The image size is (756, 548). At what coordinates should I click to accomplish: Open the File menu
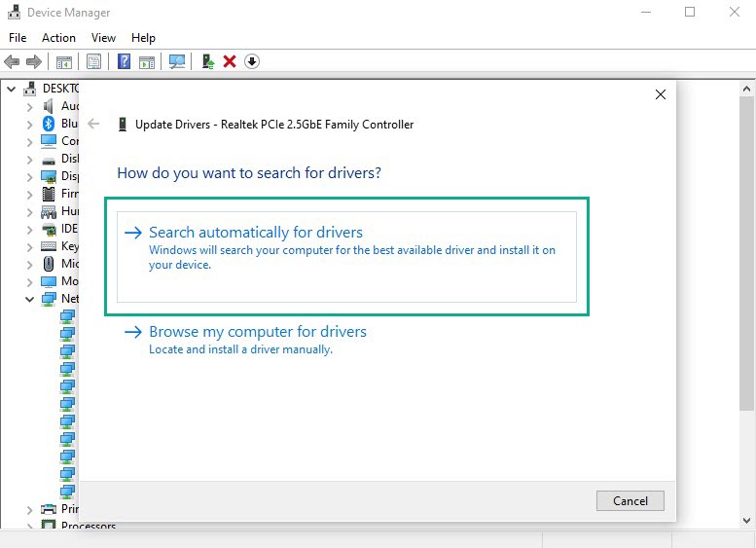[x=18, y=38]
